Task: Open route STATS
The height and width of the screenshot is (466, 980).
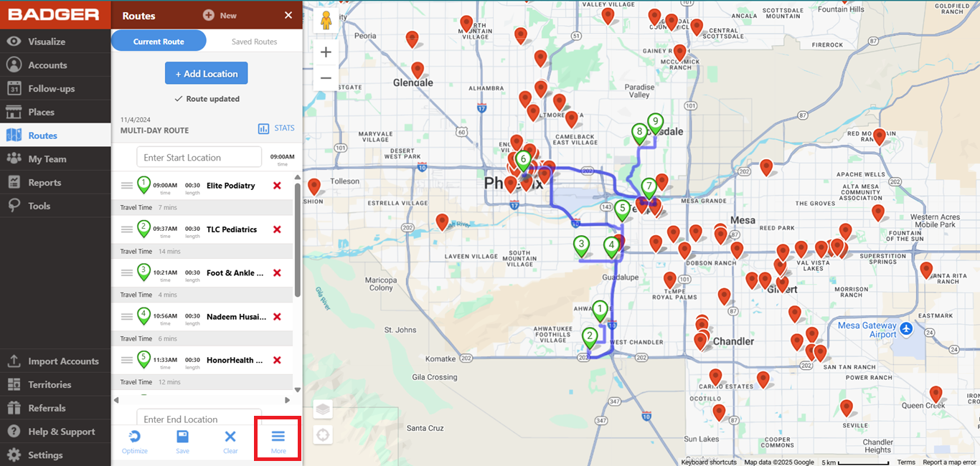Action: (277, 128)
